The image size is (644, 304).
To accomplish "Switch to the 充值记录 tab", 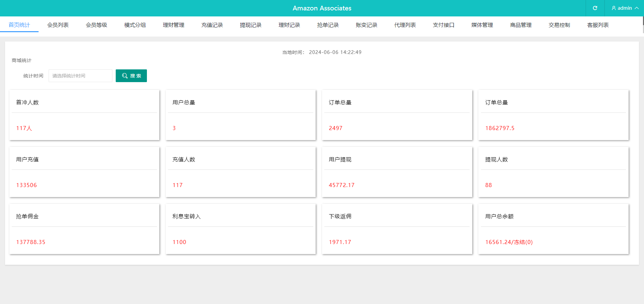I will (212, 25).
